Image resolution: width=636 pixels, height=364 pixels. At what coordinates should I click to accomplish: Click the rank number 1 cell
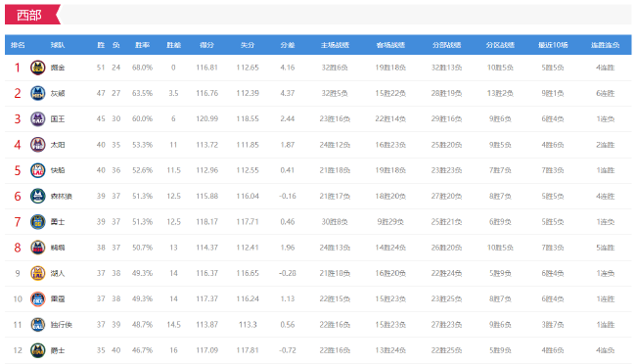pyautogui.click(x=18, y=68)
